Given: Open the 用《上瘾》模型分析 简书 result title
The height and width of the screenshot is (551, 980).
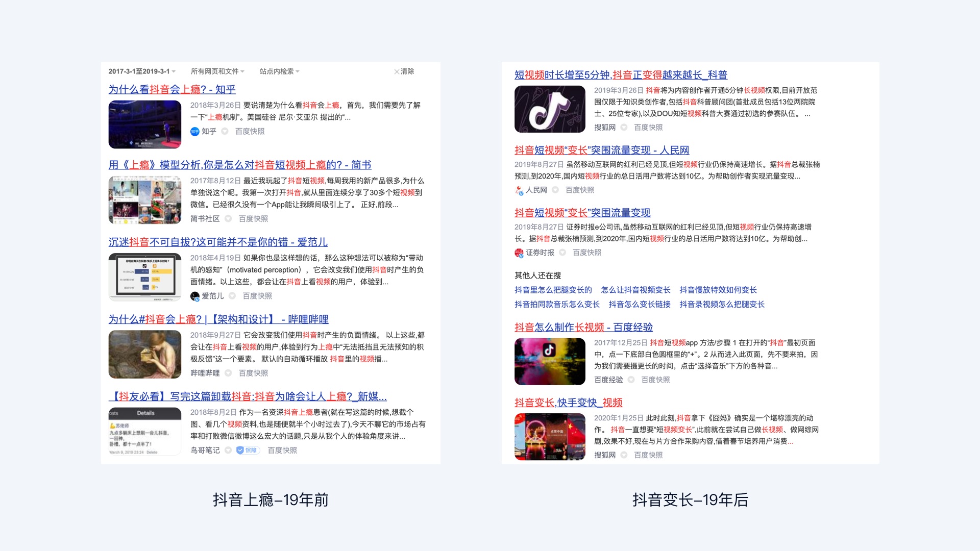Looking at the screenshot, I should (240, 165).
